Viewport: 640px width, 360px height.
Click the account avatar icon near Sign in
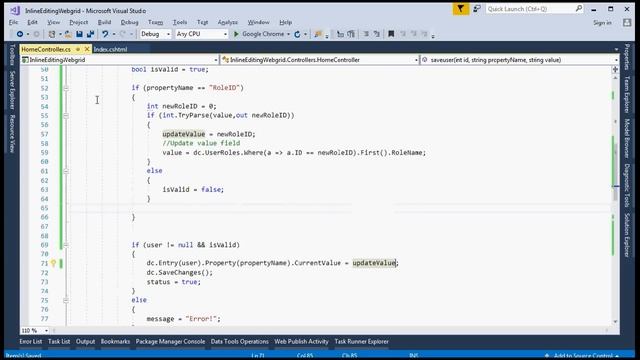click(x=627, y=23)
